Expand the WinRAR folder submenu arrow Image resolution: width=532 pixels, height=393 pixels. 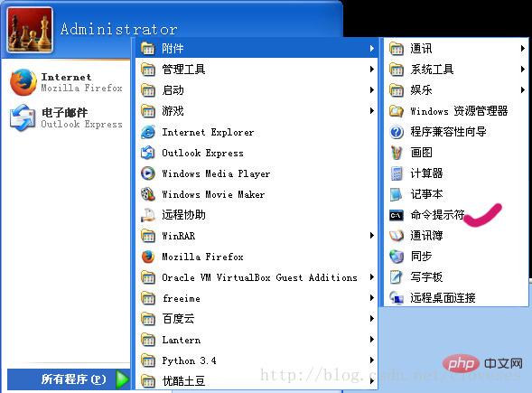pyautogui.click(x=372, y=236)
